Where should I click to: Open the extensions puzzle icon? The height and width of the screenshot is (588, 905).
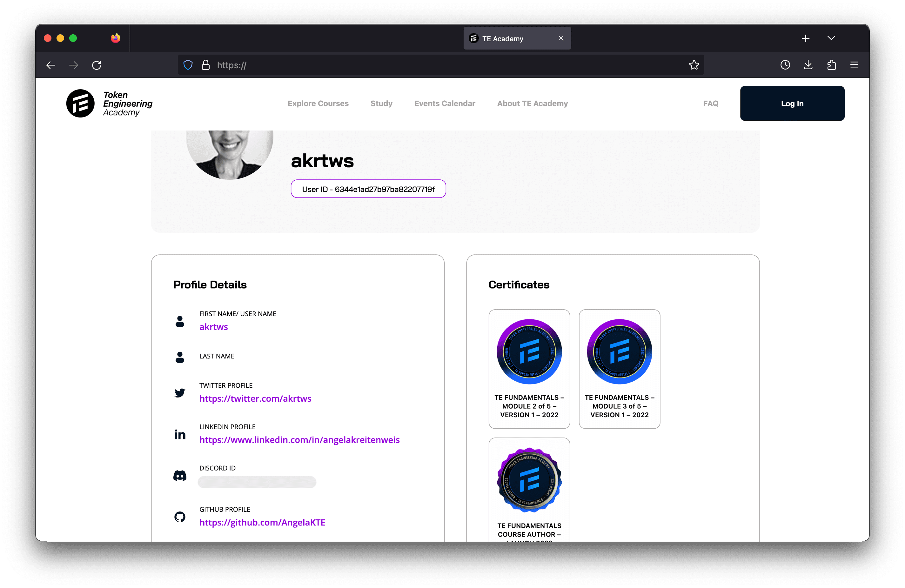[x=831, y=65]
